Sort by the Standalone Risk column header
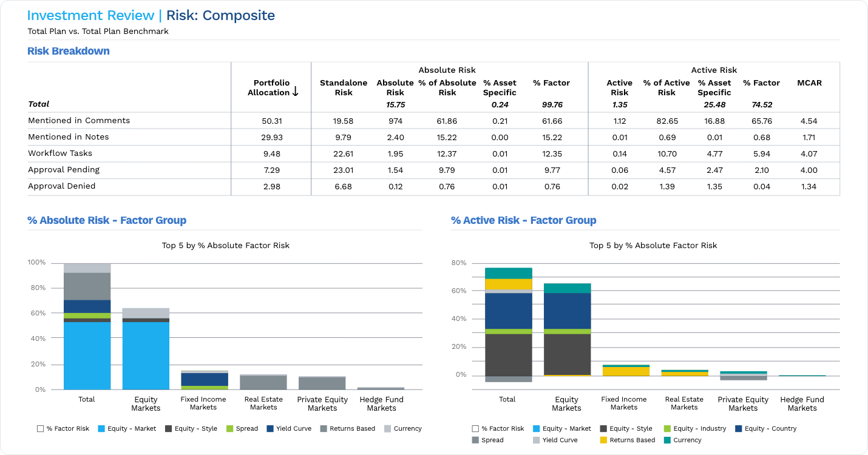The image size is (868, 455). 344,88
